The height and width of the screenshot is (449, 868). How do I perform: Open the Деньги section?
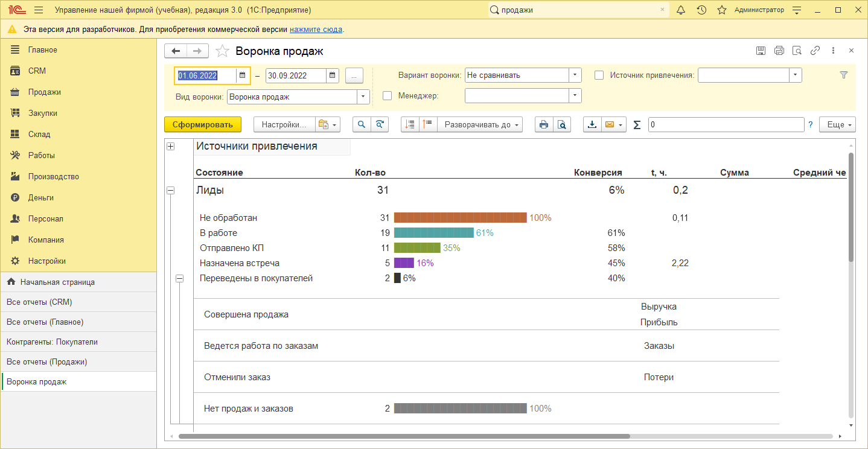[78, 197]
